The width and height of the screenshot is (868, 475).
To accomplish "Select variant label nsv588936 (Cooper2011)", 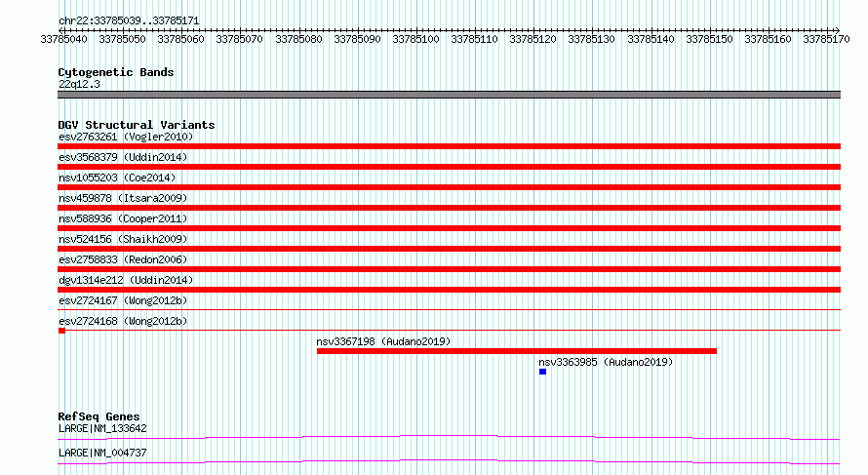I will coord(123,218).
